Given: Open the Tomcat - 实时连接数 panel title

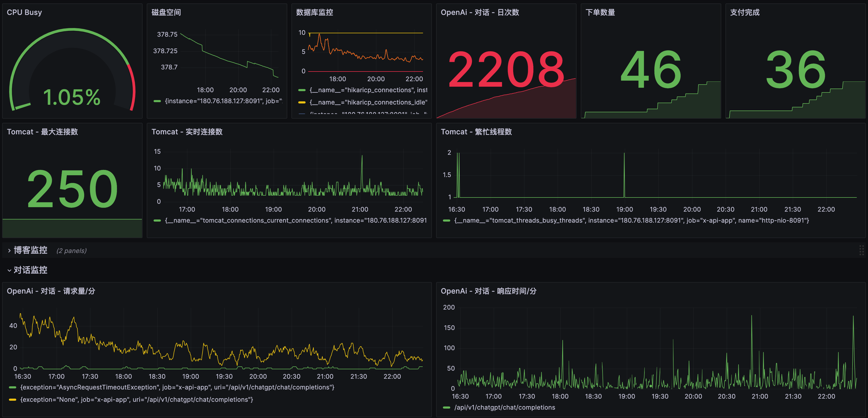Looking at the screenshot, I should [x=187, y=132].
